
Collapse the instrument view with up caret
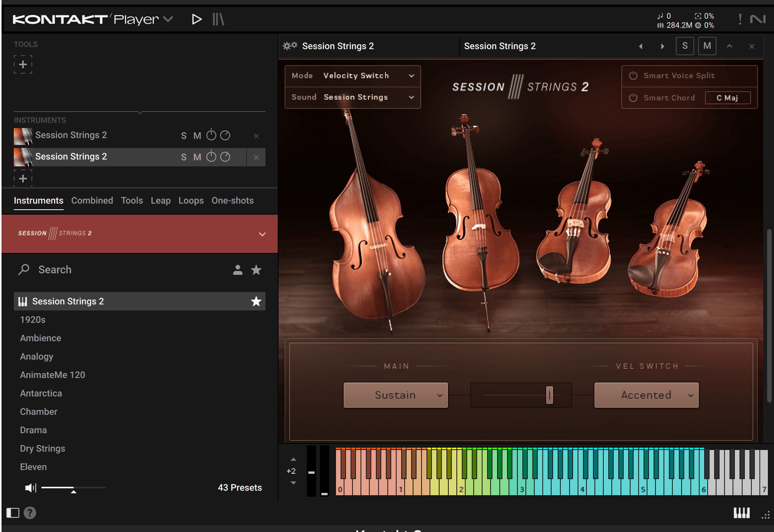730,46
